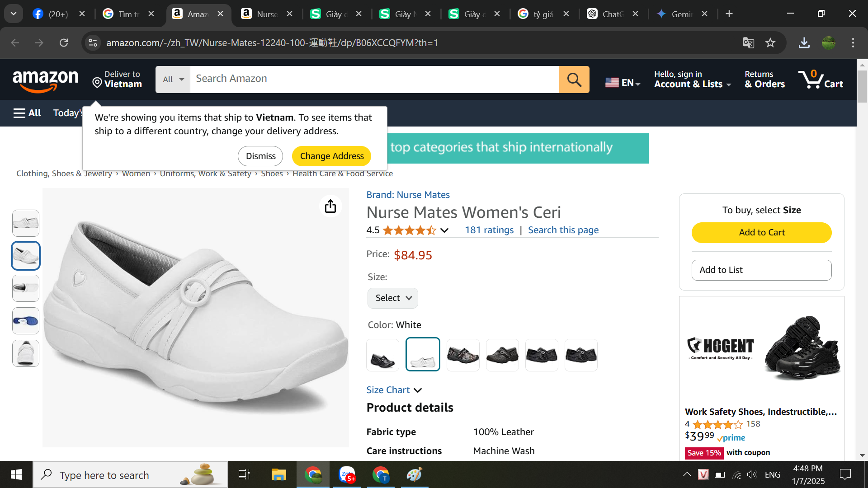Open Chrome downloads icon
Screen dimensions: 868x488
pos(804,43)
